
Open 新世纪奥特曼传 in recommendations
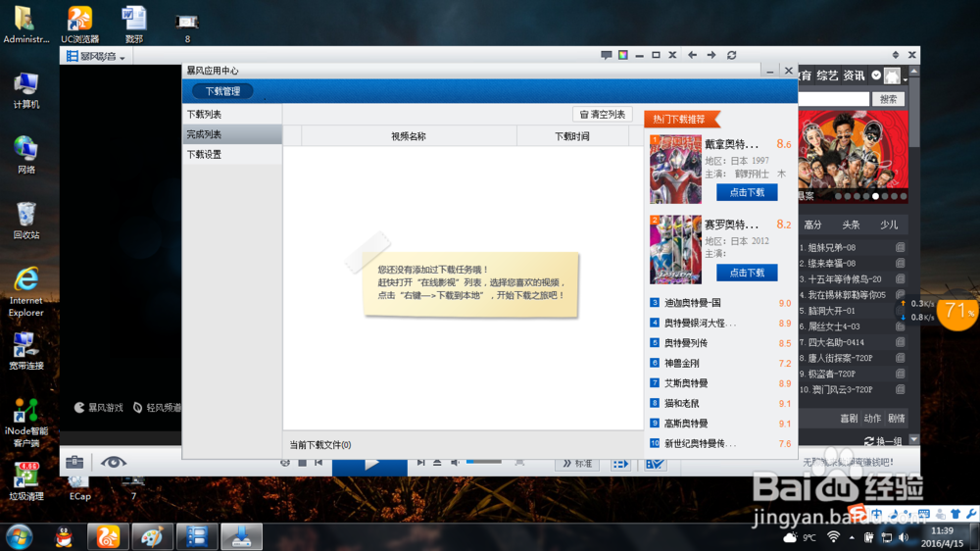point(700,443)
